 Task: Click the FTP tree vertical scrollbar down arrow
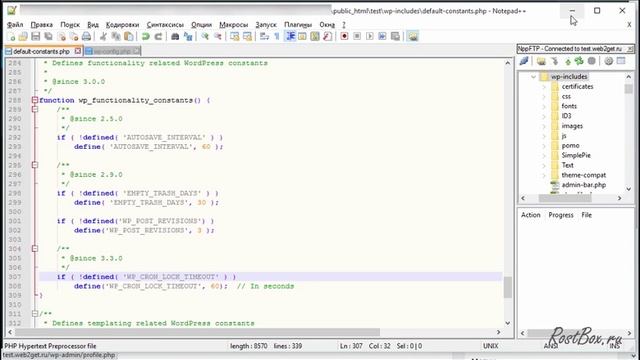click(x=629, y=189)
